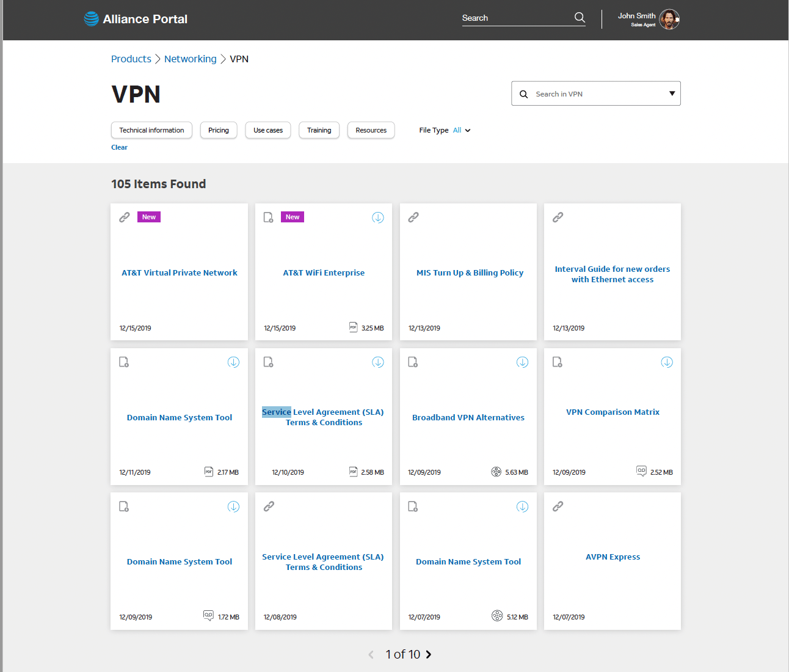Click the Alliance Portal title text
The image size is (789, 672).
[x=145, y=19]
